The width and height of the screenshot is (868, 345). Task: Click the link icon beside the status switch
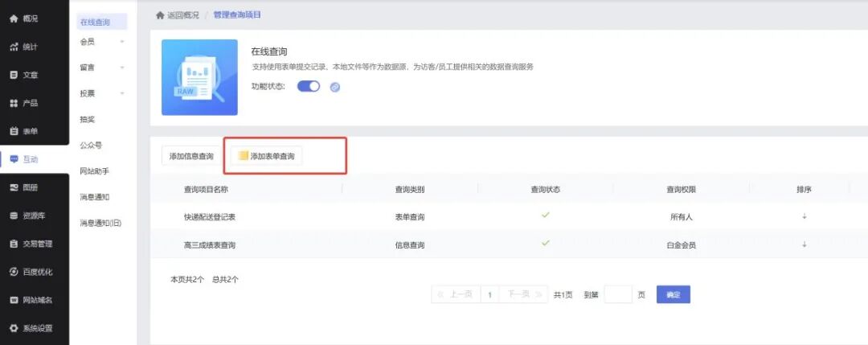click(334, 87)
